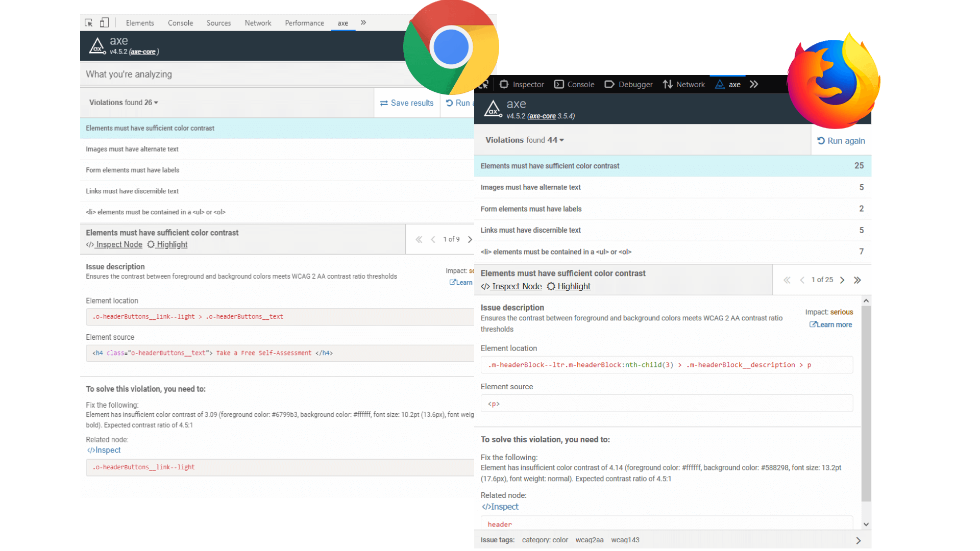
Task: Open Violations found 26 dropdown
Action: click(124, 103)
